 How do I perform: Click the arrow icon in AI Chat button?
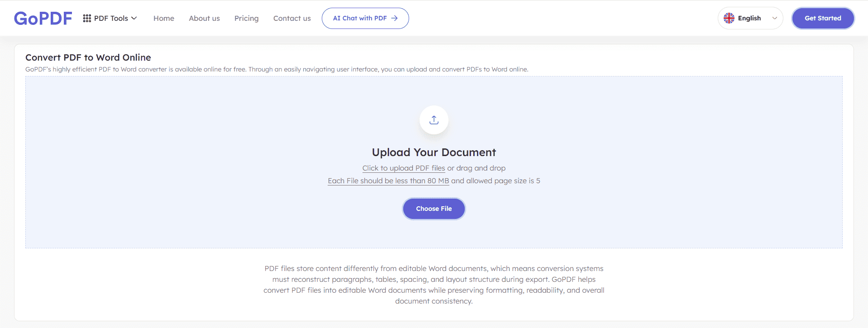coord(395,18)
